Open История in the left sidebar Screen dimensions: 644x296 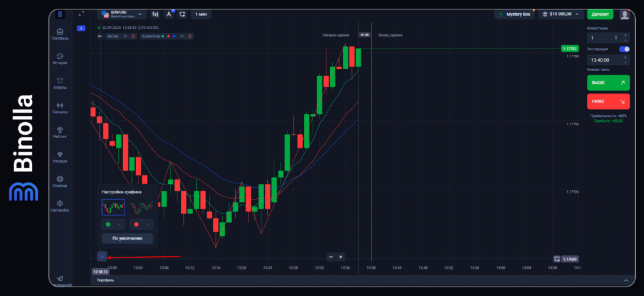(60, 59)
